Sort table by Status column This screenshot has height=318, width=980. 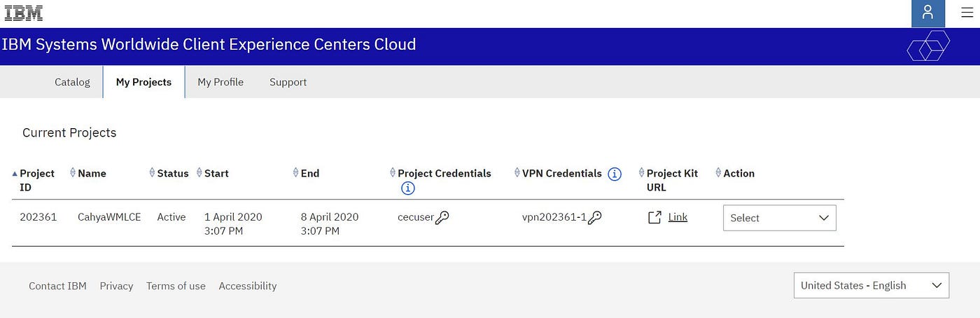pos(153,173)
